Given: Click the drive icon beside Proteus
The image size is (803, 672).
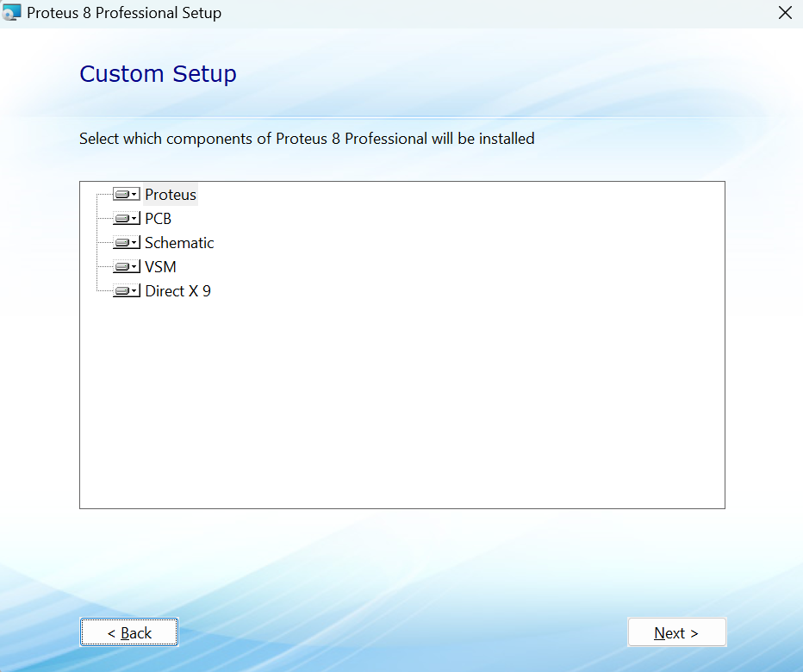Looking at the screenshot, I should tap(121, 195).
